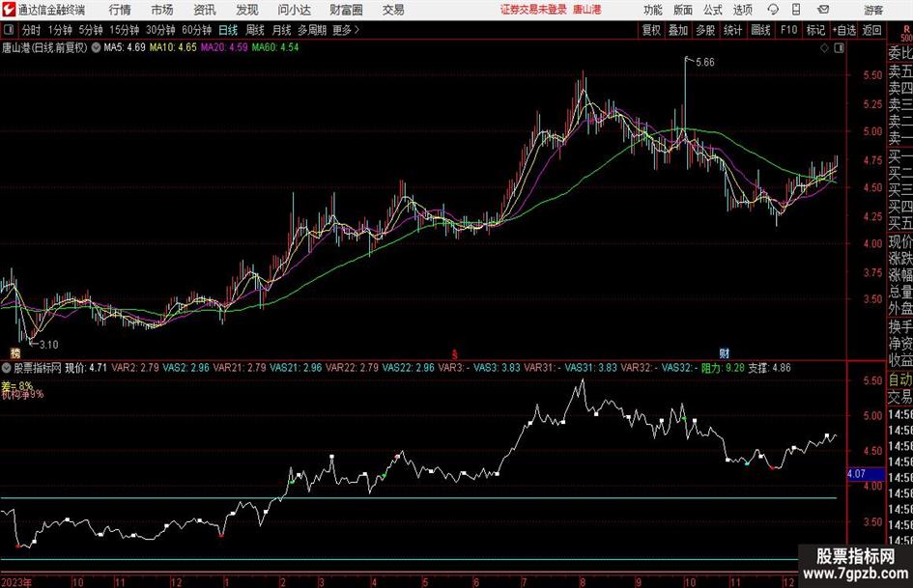This screenshot has height=588, width=913.
Task: Switch to 1分钟 period tab
Action: [x=60, y=30]
